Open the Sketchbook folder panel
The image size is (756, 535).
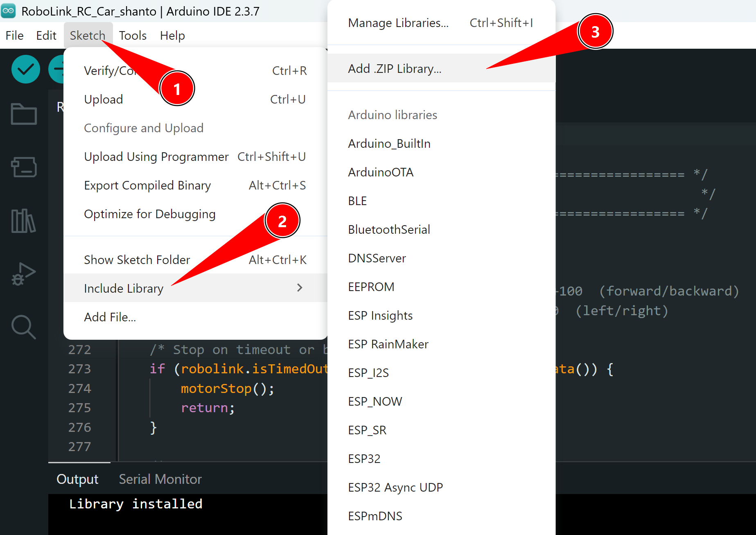pos(23,115)
